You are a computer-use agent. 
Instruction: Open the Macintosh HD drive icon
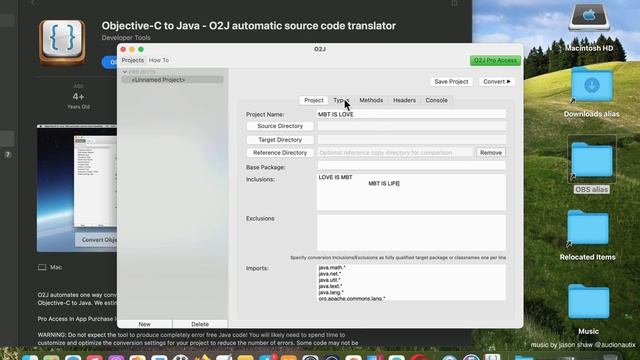(x=589, y=17)
